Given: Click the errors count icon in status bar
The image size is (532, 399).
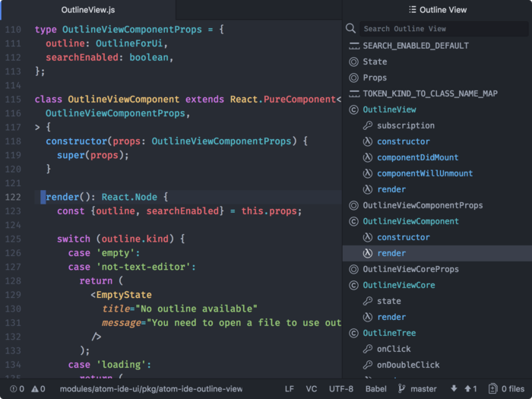Looking at the screenshot, I should coord(13,389).
